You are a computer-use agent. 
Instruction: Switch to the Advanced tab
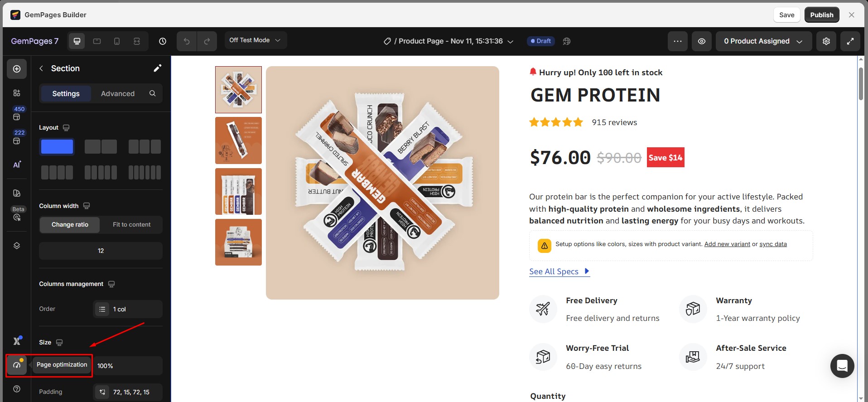point(118,94)
